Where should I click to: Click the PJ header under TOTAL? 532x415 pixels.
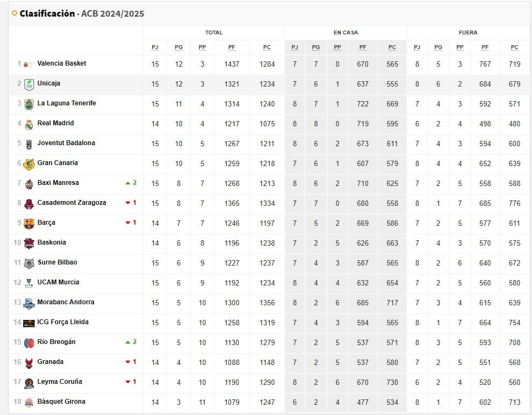[x=155, y=47]
